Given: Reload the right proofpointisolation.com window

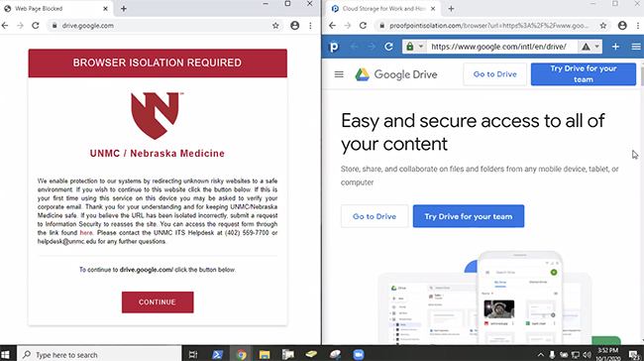Looking at the screenshot, I should 363,26.
